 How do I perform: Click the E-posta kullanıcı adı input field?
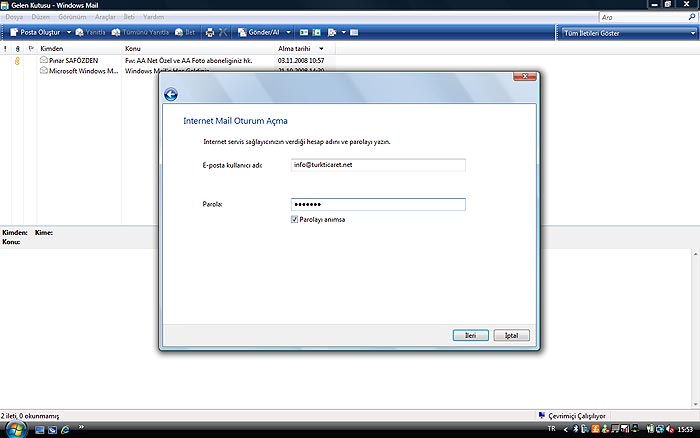(x=378, y=165)
